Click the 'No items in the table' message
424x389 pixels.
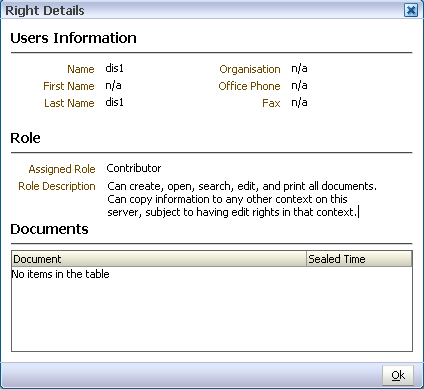(61, 274)
